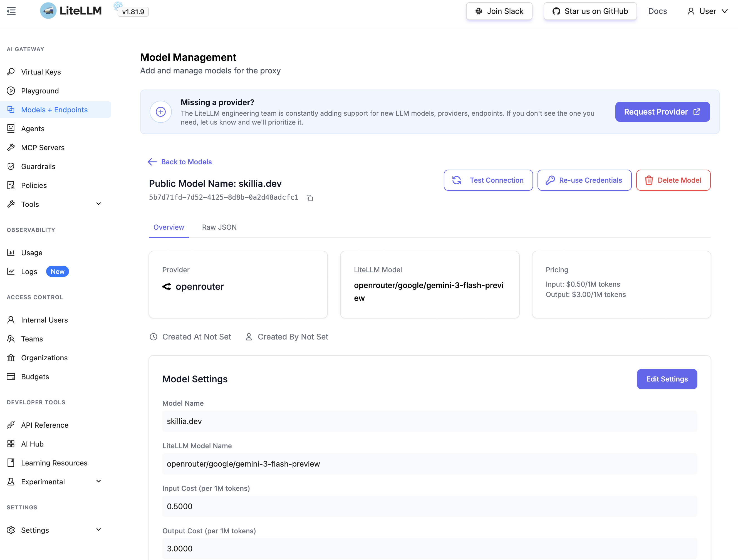Switch to the Raw JSON tab
The width and height of the screenshot is (738, 560).
click(x=219, y=227)
